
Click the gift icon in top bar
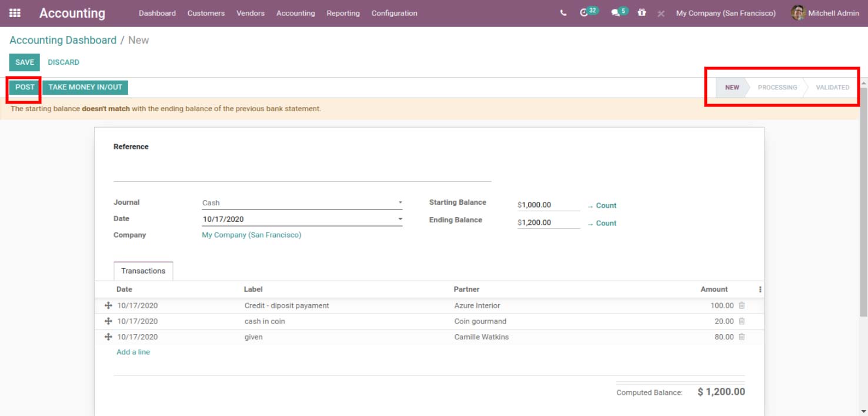pyautogui.click(x=642, y=12)
